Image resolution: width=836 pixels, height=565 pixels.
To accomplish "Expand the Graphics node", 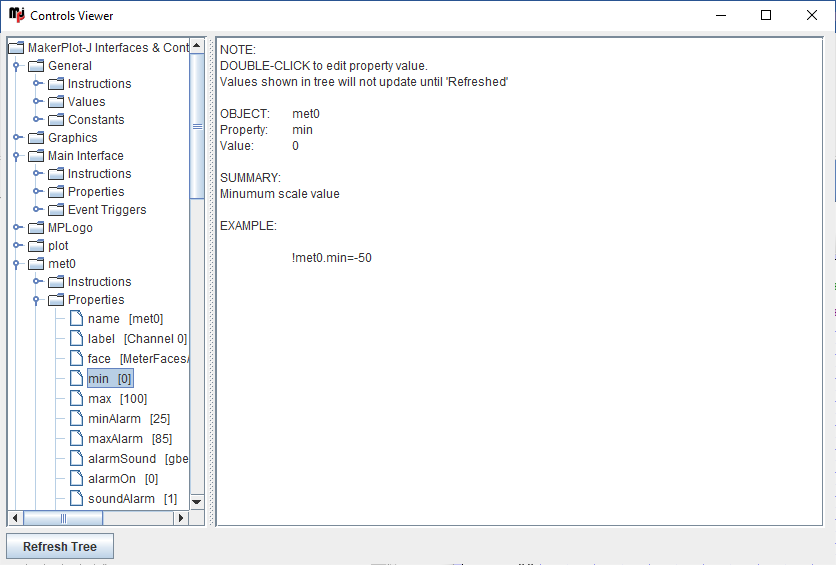I will pyautogui.click(x=17, y=138).
